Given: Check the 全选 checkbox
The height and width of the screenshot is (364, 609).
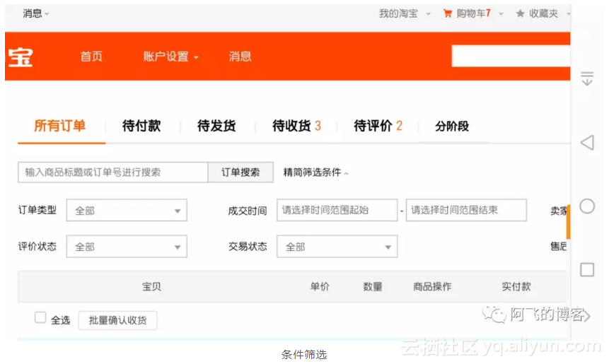Looking at the screenshot, I should (40, 317).
